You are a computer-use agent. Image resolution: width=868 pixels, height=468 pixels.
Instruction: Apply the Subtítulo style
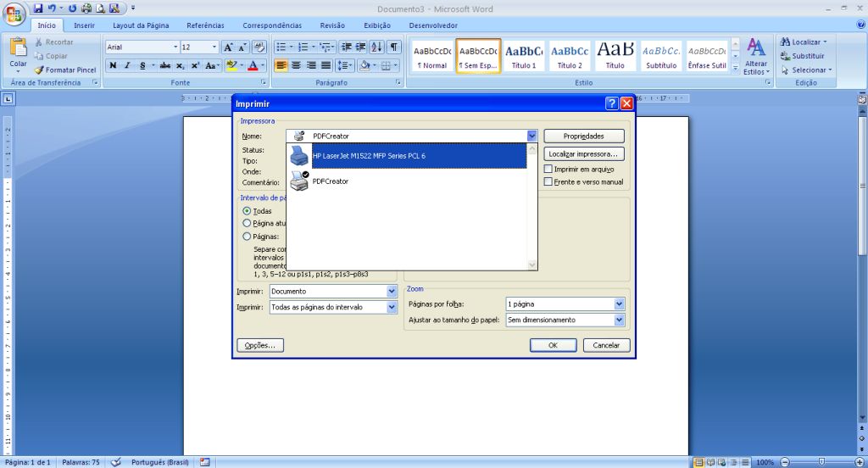point(661,57)
